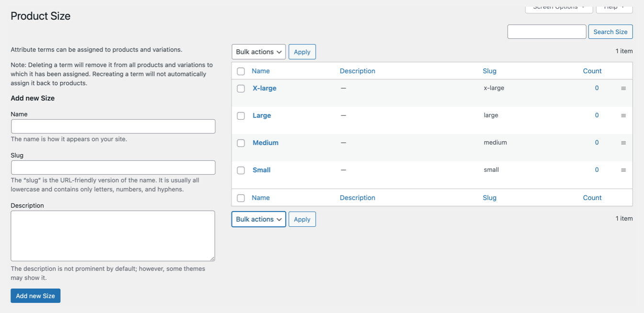Click the drag handle icon for Small row
Screen dimensions: 644x313
623,170
